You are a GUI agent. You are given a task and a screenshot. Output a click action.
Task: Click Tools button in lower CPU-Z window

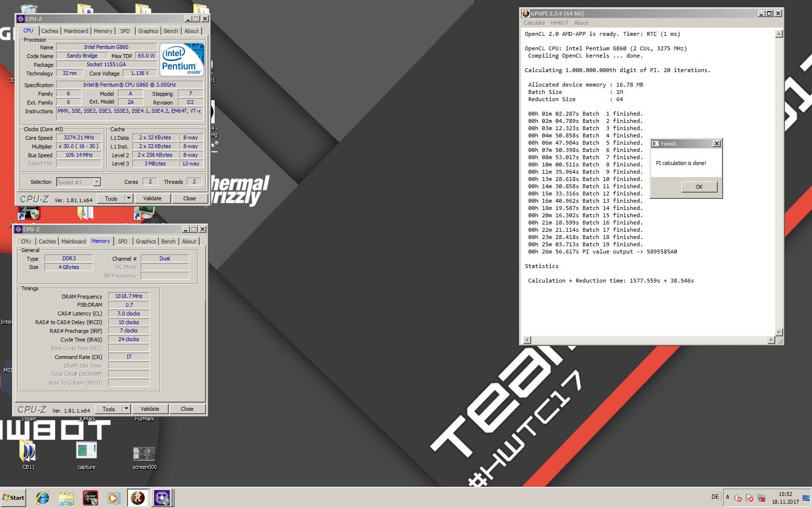tap(109, 409)
